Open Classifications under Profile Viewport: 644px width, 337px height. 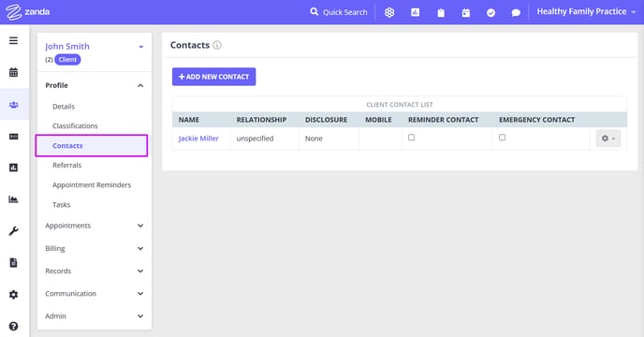coord(75,125)
